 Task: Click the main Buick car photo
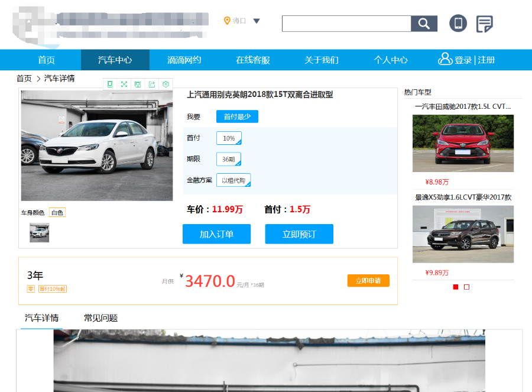click(x=97, y=145)
